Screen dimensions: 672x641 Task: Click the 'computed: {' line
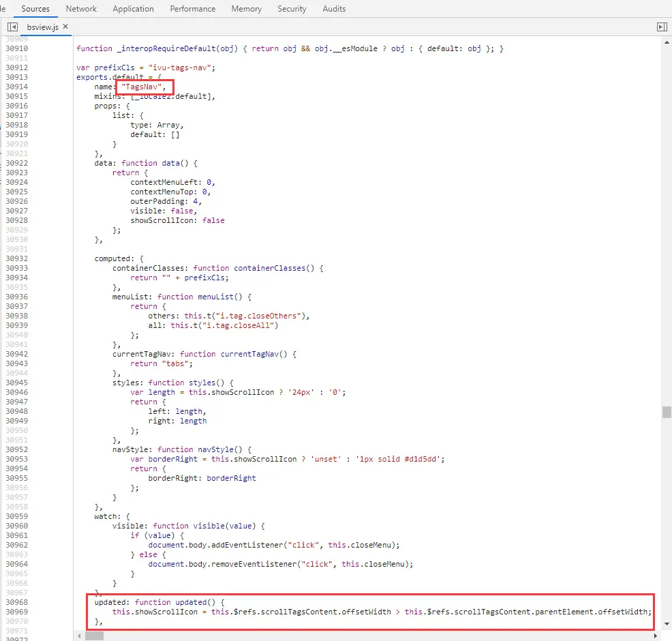click(x=119, y=258)
